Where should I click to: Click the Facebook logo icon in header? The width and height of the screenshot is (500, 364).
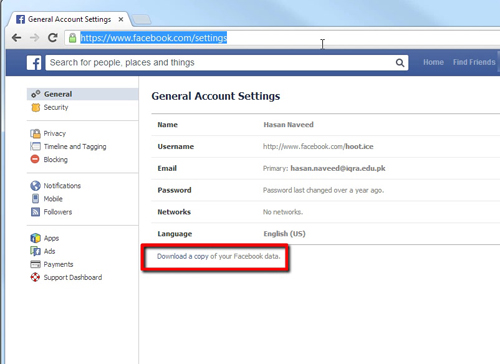click(34, 63)
